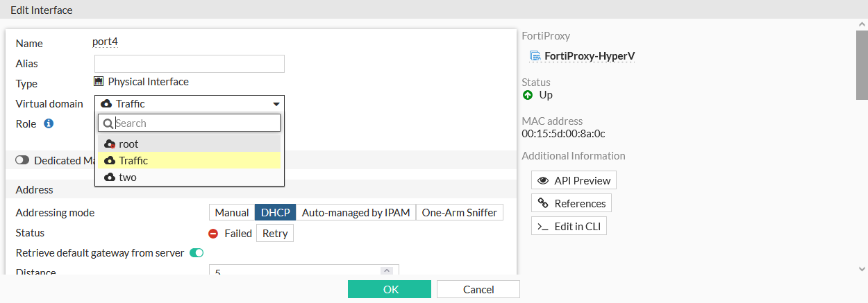Select root from virtual domain list

pos(128,144)
